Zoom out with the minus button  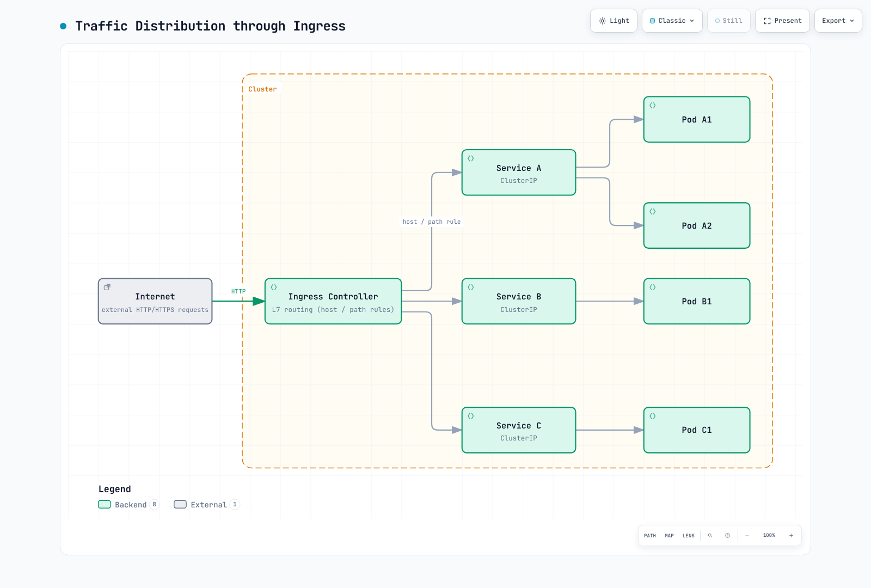[x=747, y=536]
